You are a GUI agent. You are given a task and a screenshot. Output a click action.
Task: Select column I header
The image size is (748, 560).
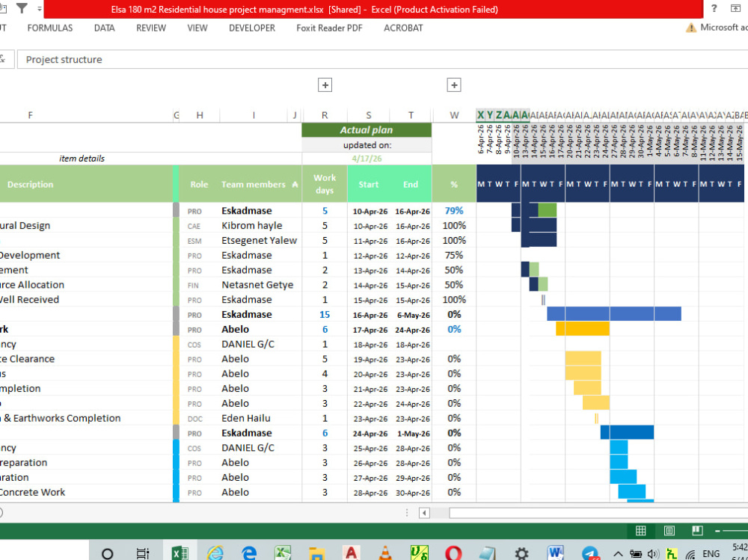point(254,115)
